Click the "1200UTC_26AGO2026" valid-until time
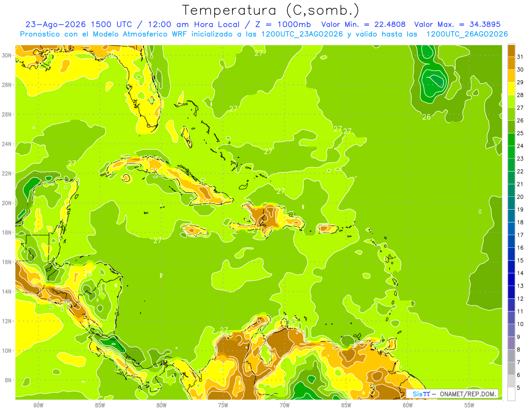The height and width of the screenshot is (411, 532). [467, 34]
